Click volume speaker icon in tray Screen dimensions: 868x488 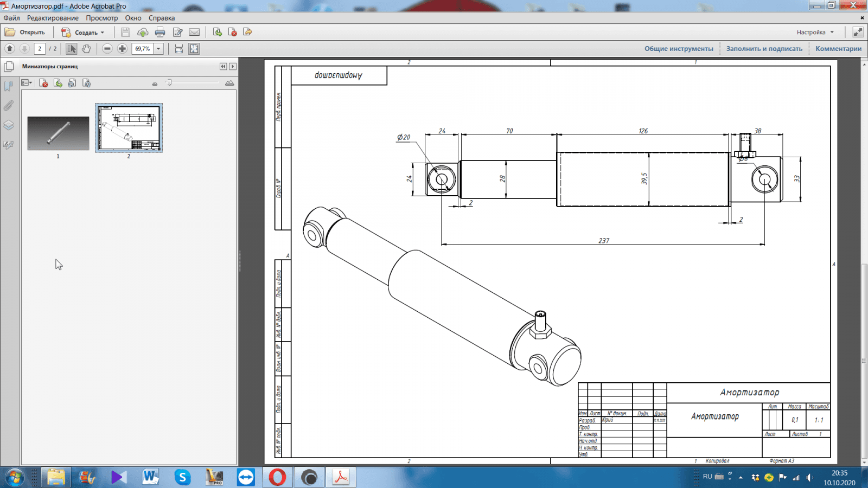[810, 477]
